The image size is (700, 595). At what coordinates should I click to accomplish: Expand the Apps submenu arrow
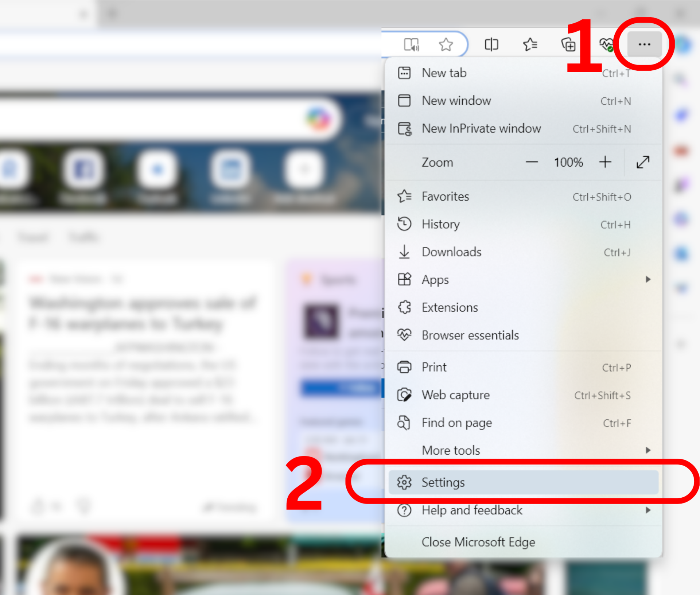[648, 280]
